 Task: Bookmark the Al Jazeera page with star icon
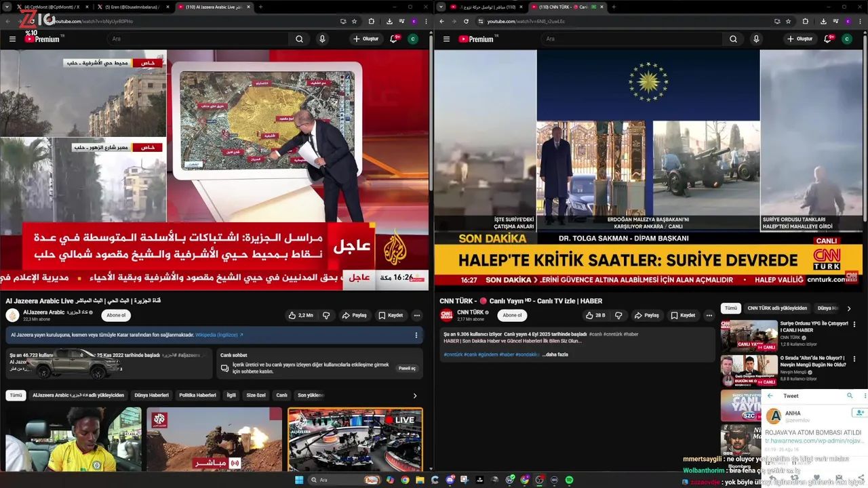point(354,21)
